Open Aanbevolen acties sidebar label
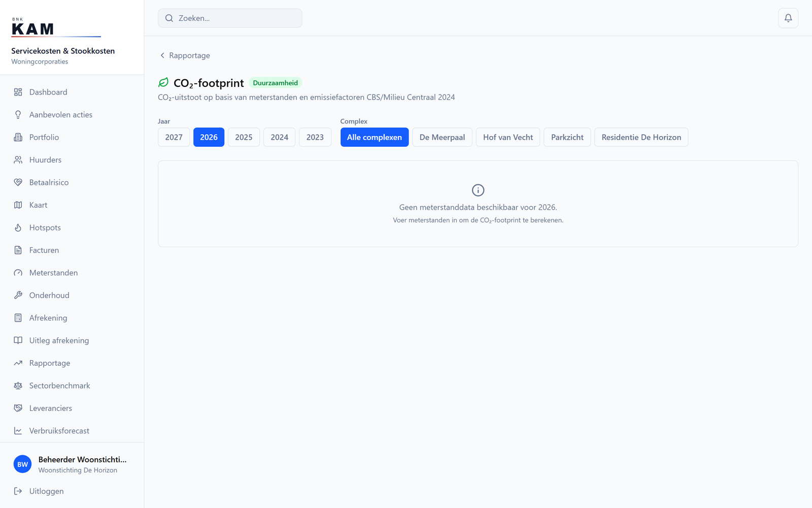Screen dimensions: 812x508 pyautogui.click(x=61, y=115)
